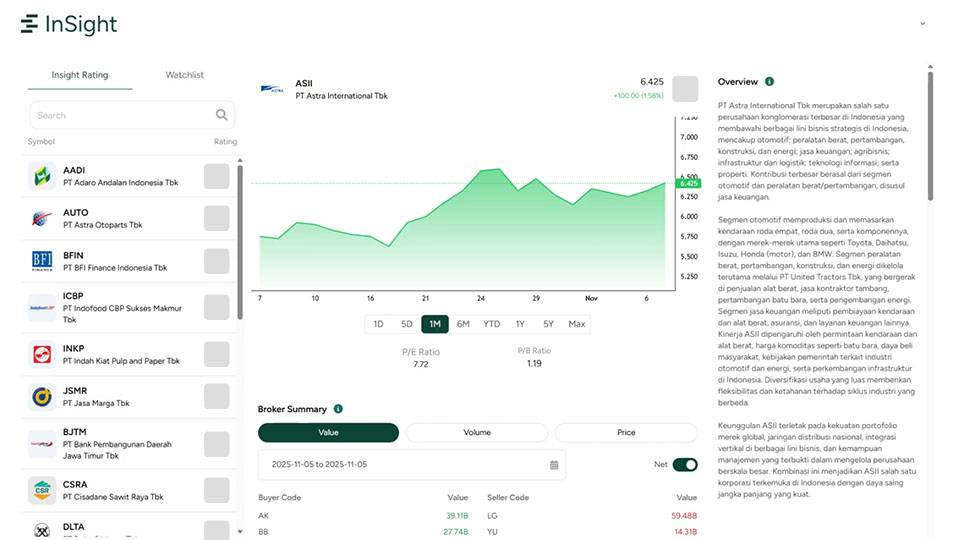Expand the top-right chevron menu

[x=922, y=24]
